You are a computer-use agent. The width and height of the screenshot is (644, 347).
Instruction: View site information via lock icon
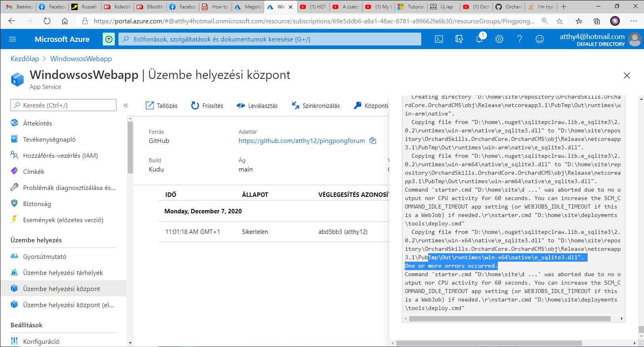[85, 21]
